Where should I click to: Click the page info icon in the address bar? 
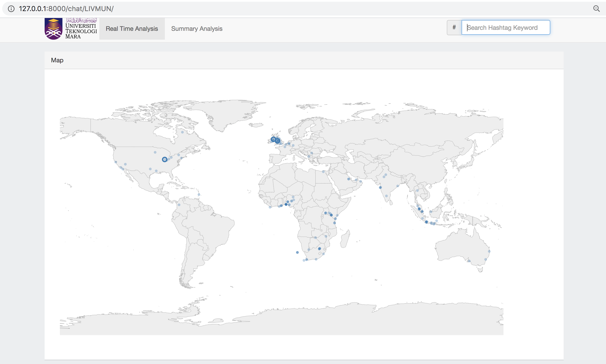pos(11,9)
